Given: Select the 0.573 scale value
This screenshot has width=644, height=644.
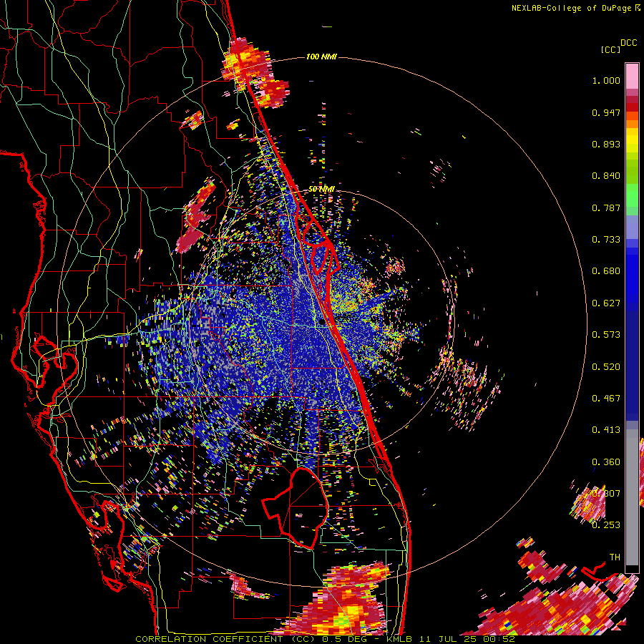Looking at the screenshot, I should (606, 335).
